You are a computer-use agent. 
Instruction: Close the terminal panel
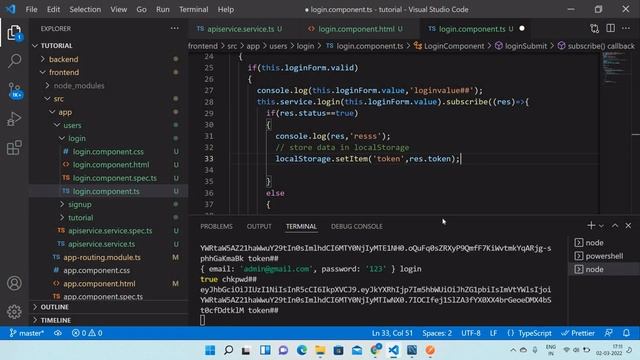[628, 225]
